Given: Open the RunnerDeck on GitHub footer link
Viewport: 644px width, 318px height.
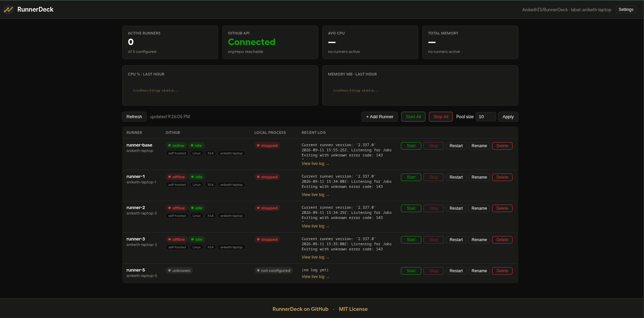Looking at the screenshot, I should (x=300, y=309).
